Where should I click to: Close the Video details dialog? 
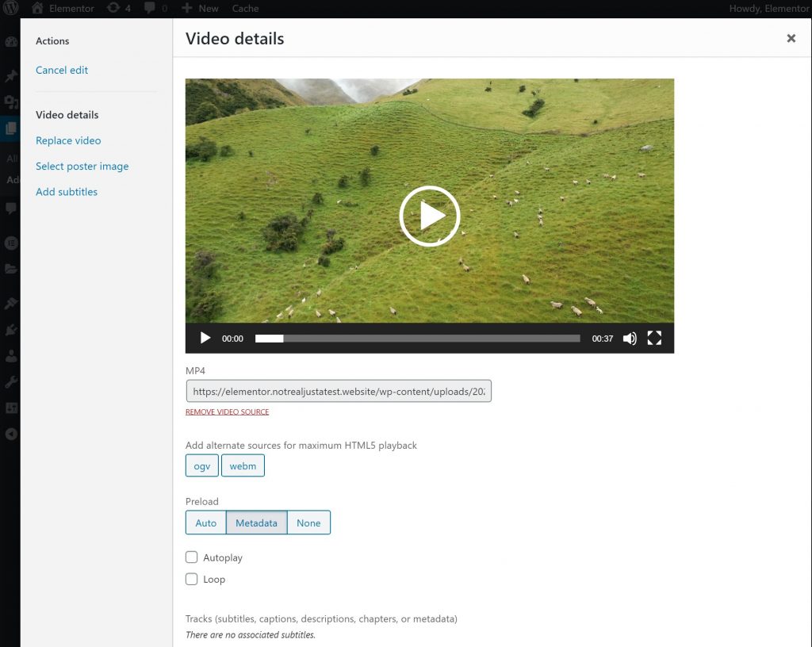791,38
